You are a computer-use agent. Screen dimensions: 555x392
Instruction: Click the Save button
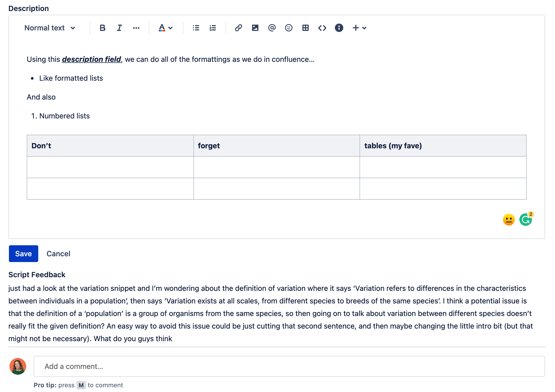(x=24, y=254)
